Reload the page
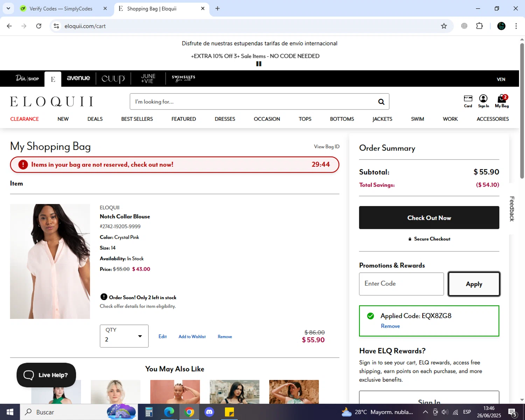 39,26
